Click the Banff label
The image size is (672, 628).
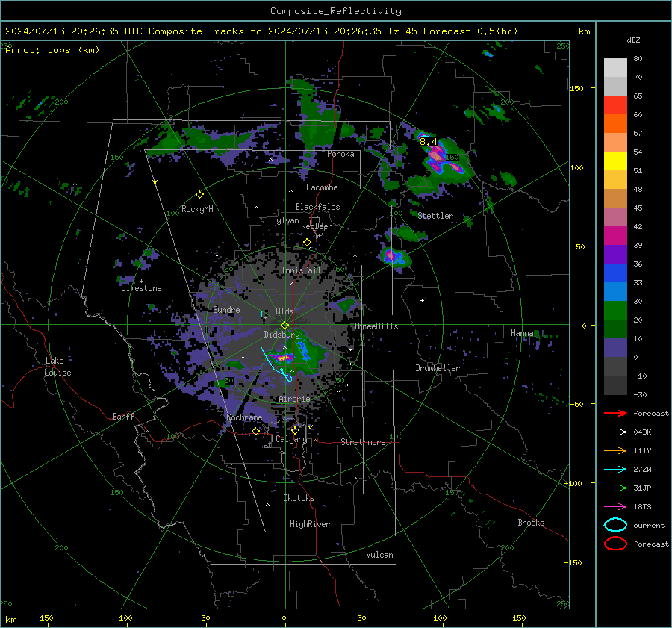coord(123,416)
